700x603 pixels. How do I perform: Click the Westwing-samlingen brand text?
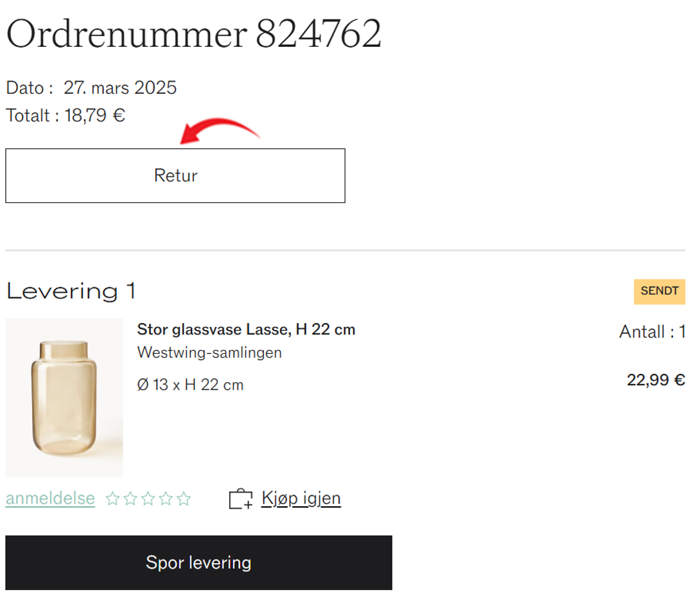pyautogui.click(x=209, y=353)
